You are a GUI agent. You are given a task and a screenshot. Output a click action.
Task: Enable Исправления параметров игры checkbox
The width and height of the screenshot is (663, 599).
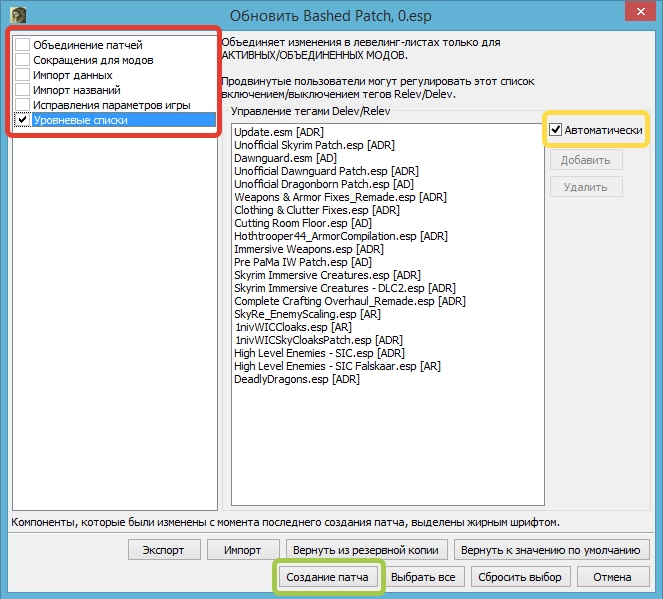23,105
